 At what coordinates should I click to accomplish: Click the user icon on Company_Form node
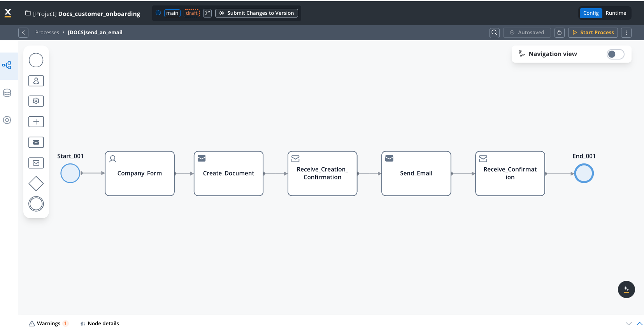pos(113,159)
